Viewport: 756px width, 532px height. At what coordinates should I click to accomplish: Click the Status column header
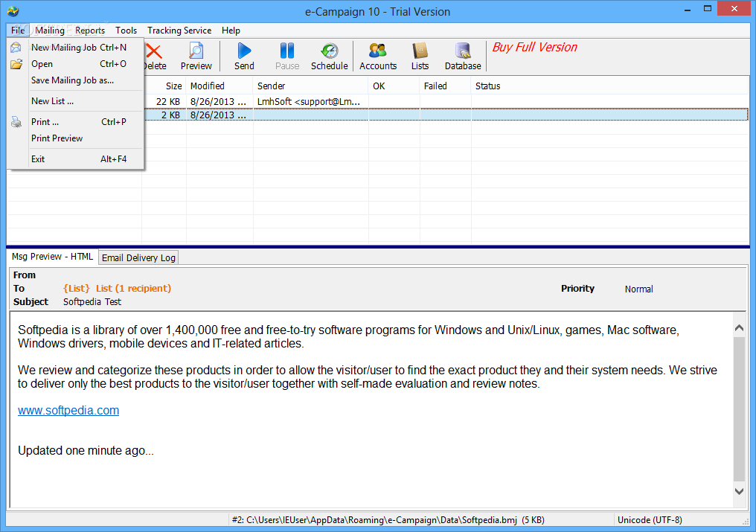point(609,86)
